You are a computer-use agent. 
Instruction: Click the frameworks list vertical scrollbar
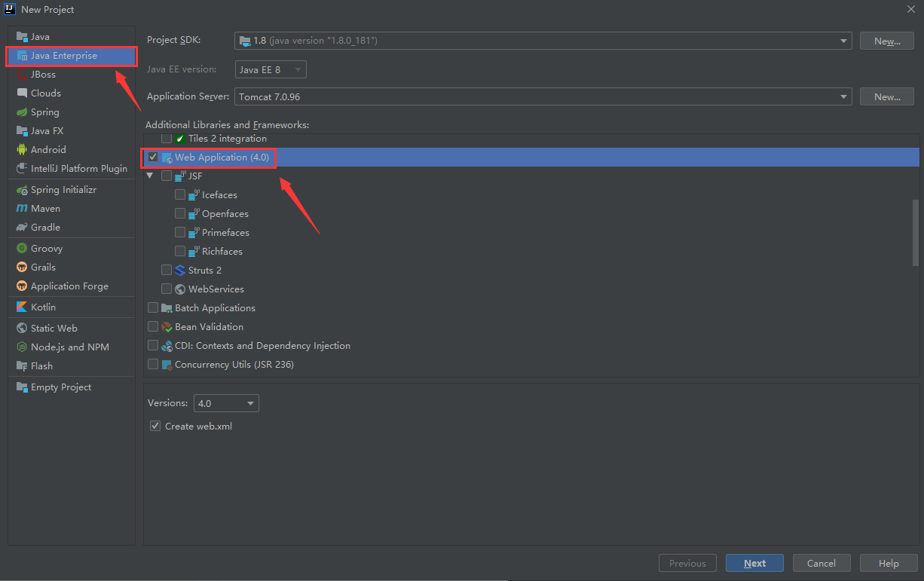tap(916, 232)
